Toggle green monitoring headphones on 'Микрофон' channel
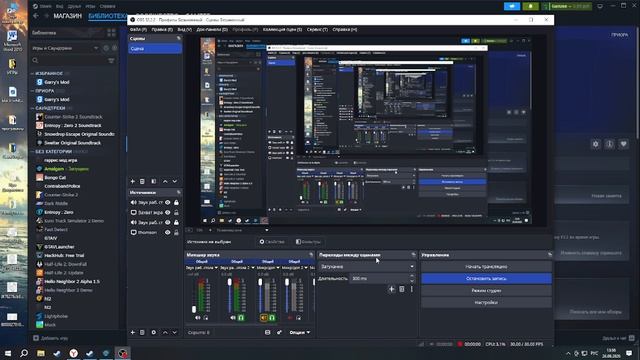Viewport: 640px width, 360px height. coord(272,318)
